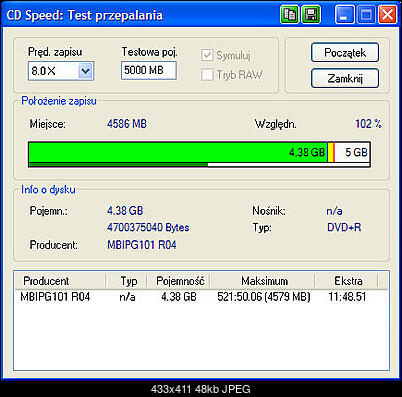Click the save floppy disk icon
The height and width of the screenshot is (397, 402).
[311, 15]
